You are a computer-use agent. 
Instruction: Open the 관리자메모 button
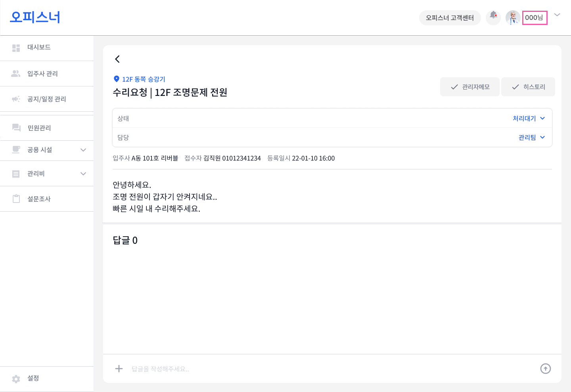470,87
